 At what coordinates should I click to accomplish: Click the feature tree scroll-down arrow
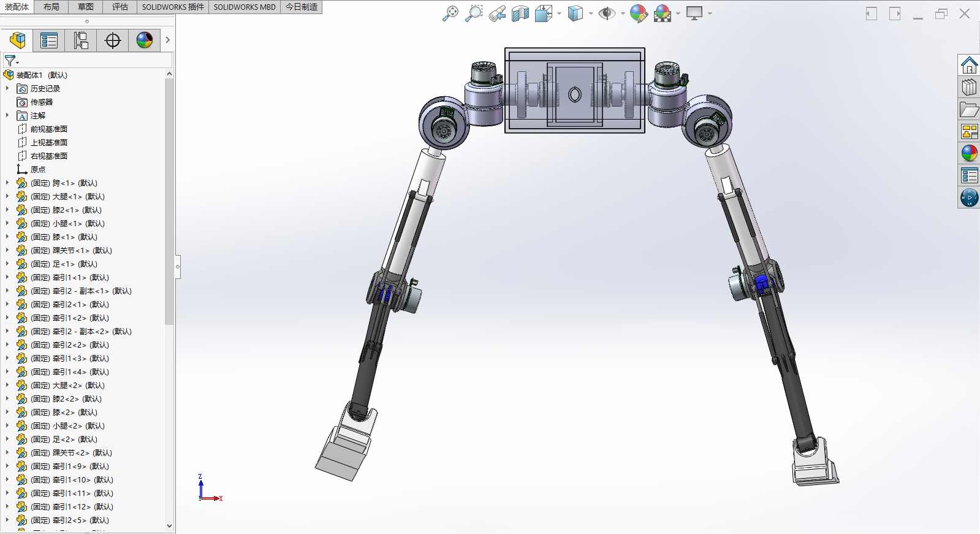(170, 525)
